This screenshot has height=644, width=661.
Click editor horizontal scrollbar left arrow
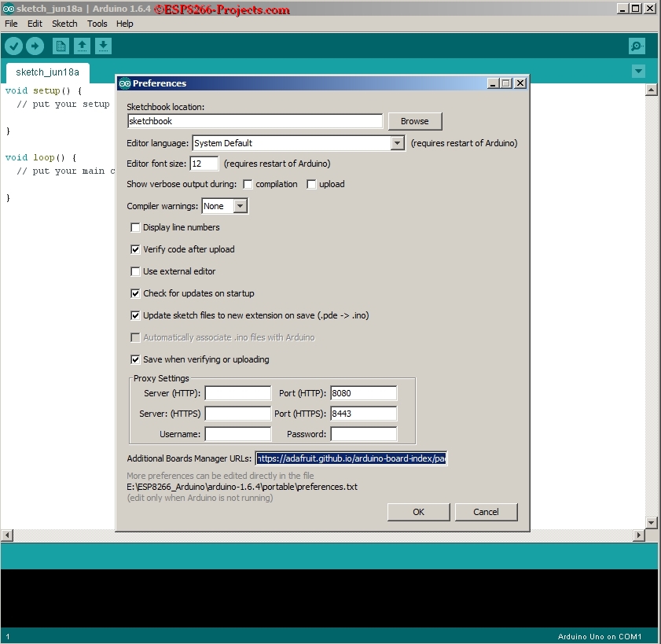7,535
